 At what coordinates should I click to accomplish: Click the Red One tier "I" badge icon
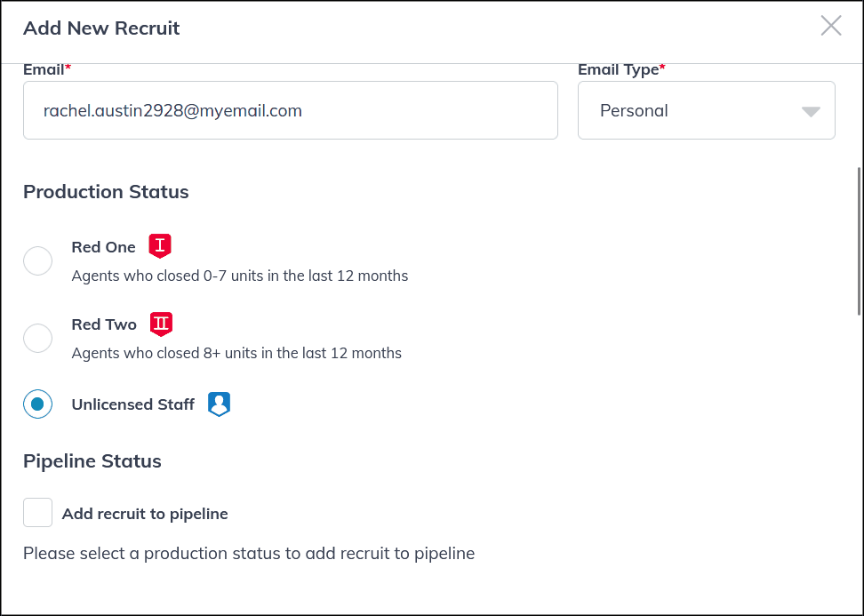(160, 246)
